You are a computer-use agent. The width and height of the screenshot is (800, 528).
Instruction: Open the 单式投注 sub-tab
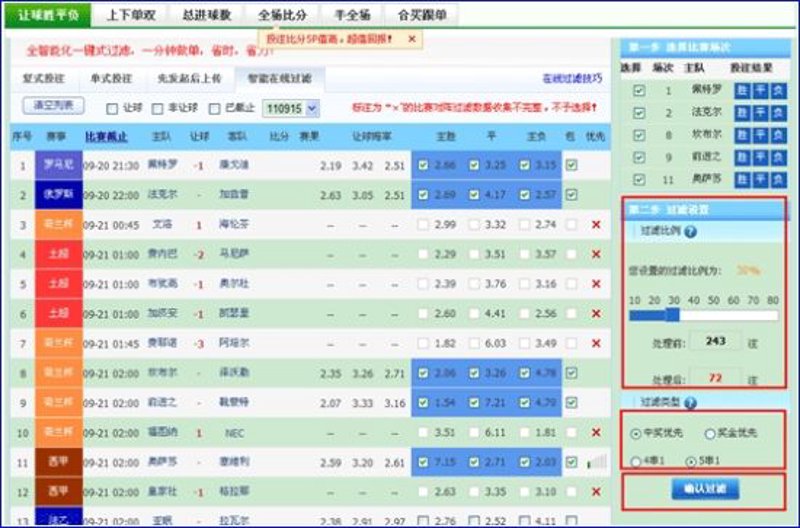click(x=111, y=79)
